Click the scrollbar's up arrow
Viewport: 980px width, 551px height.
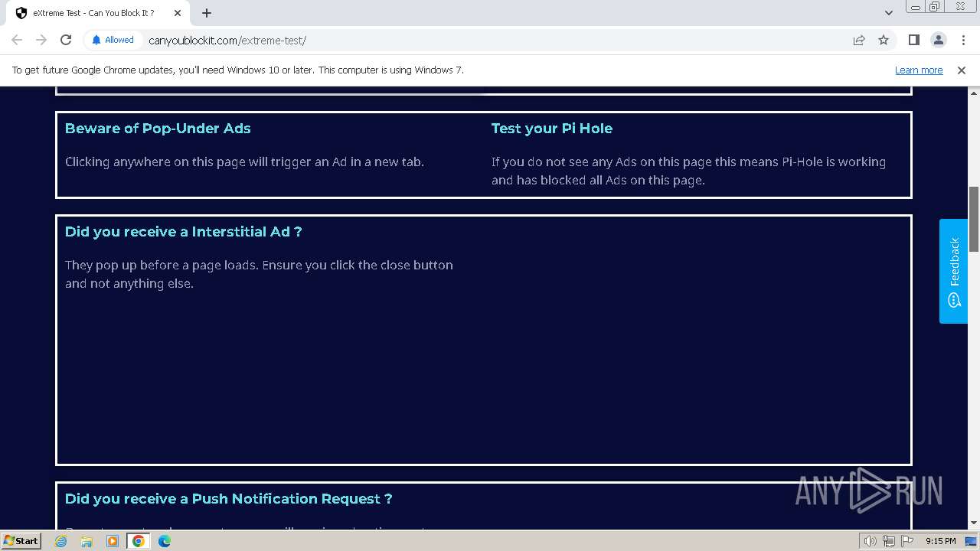coord(974,93)
